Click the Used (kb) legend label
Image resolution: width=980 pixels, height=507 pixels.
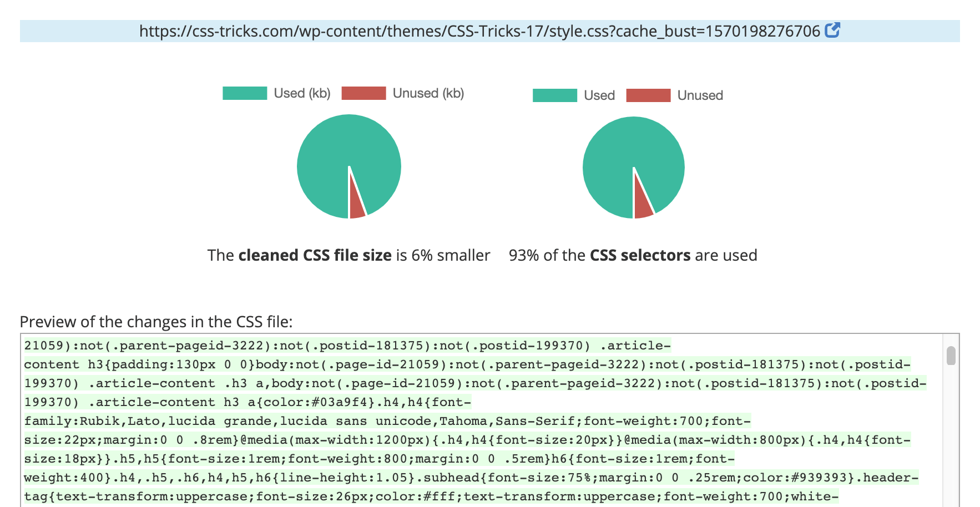(302, 93)
